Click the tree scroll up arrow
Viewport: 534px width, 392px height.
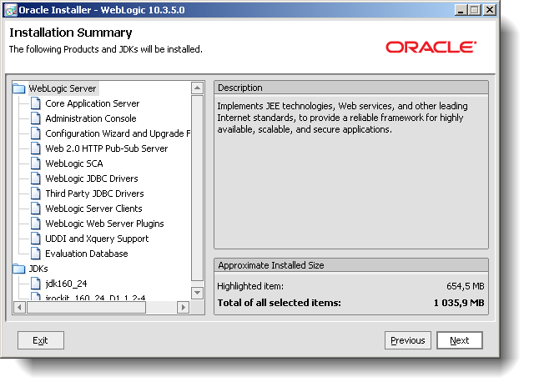pyautogui.click(x=197, y=88)
